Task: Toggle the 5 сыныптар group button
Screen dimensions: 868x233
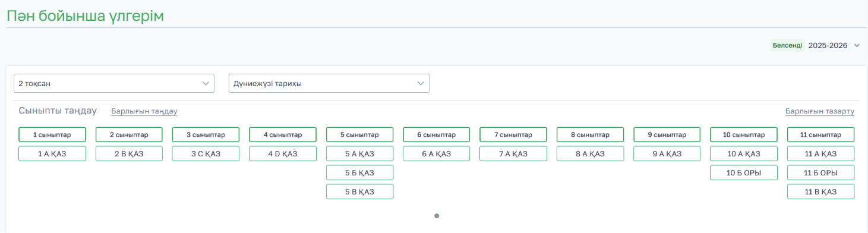Action: coord(359,134)
